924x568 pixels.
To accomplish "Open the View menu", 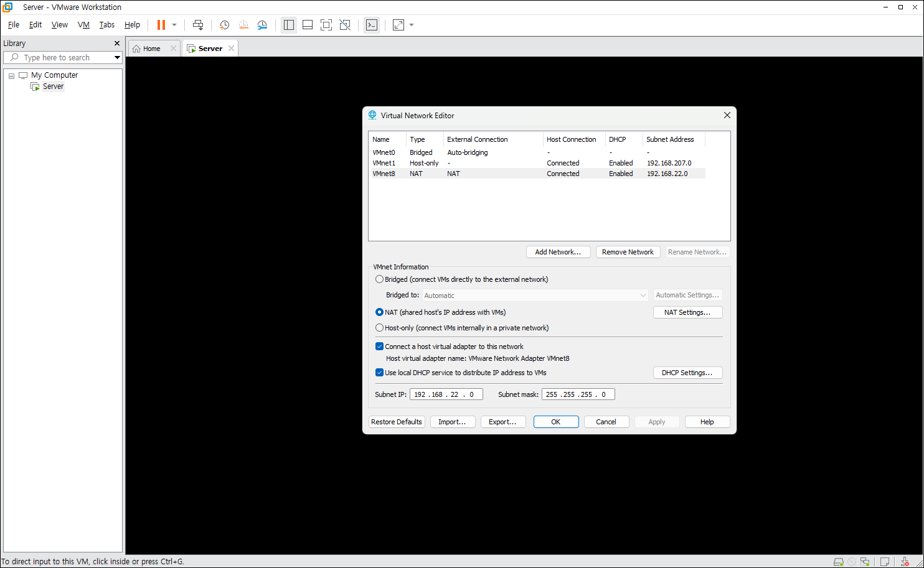I will point(60,25).
